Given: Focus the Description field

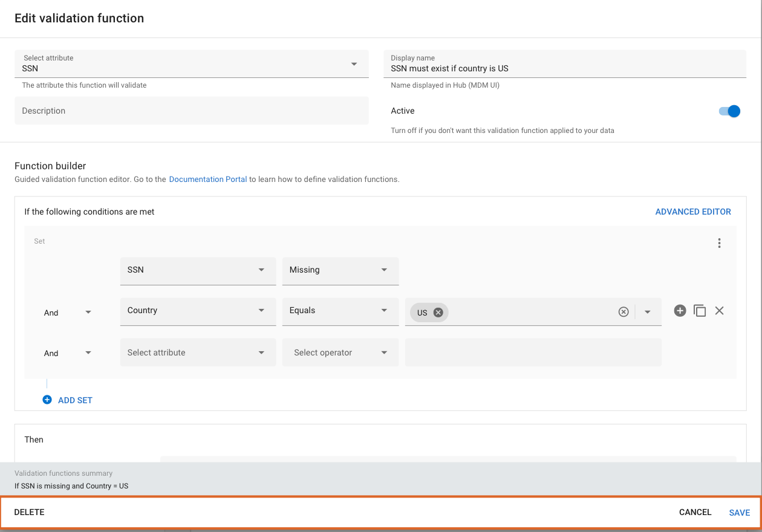Looking at the screenshot, I should pos(192,111).
